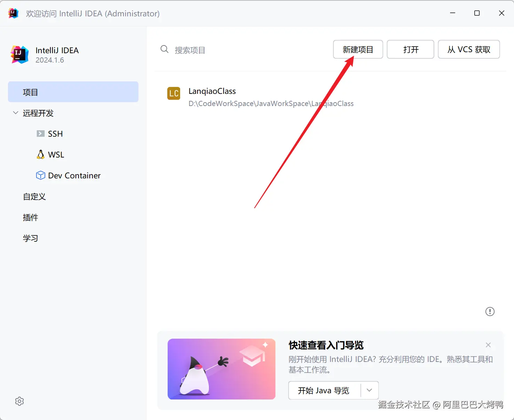Click the SSH terminal icon
This screenshot has height=420, width=514.
(41, 134)
